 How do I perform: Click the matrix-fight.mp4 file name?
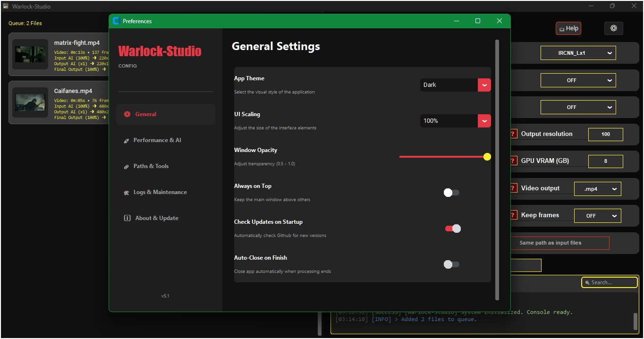(x=77, y=43)
